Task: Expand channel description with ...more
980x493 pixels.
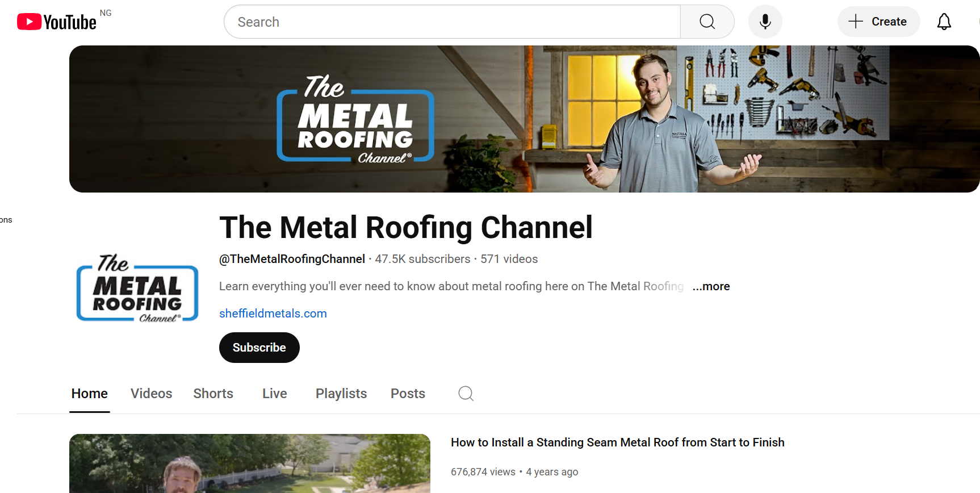Action: click(x=711, y=286)
